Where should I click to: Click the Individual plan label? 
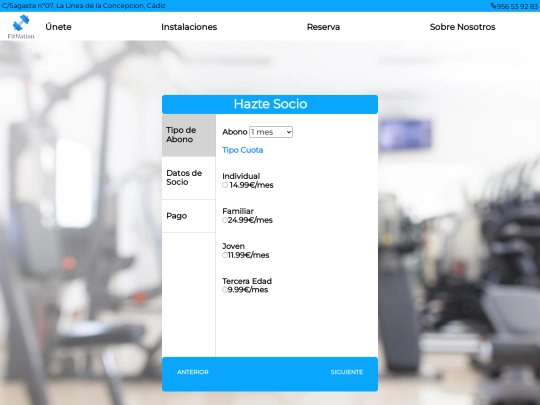(241, 176)
